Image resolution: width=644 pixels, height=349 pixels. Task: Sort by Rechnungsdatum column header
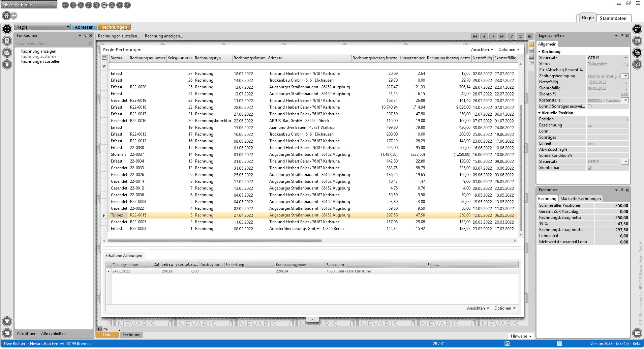click(249, 58)
